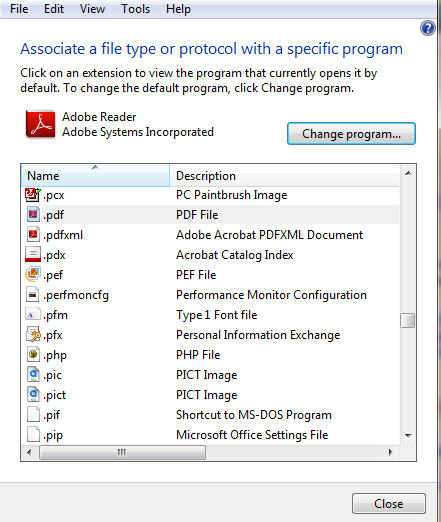
Task: Click the Acrobat Catalog Index description
Action: 235,255
